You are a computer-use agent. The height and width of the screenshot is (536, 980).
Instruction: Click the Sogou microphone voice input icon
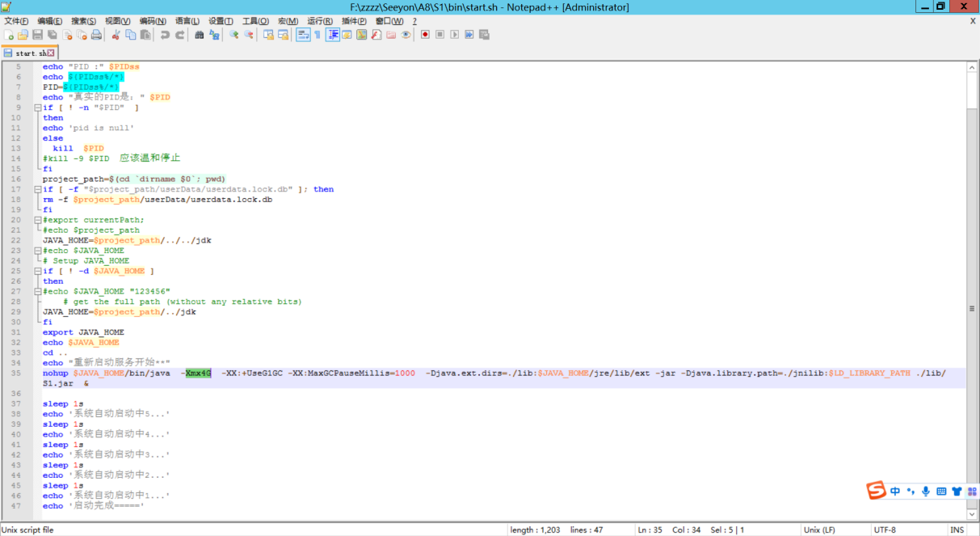coord(925,492)
